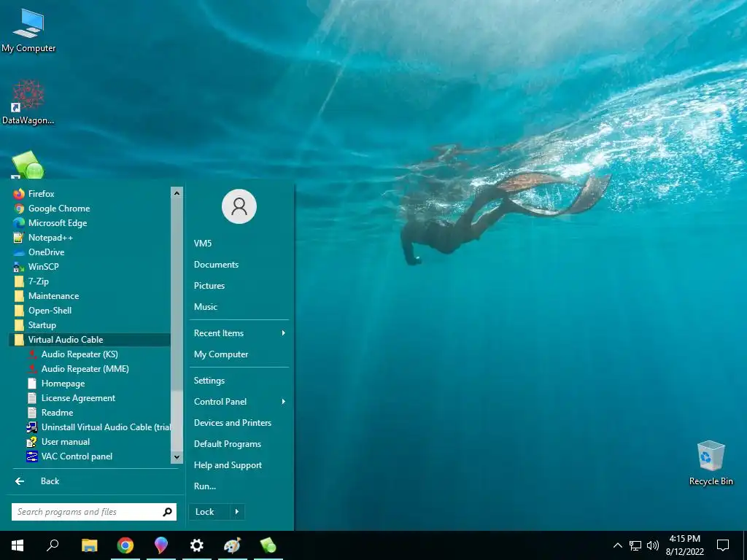Select the DataWagon desktop shortcut
This screenshot has height=560, width=747.
pos(28,102)
